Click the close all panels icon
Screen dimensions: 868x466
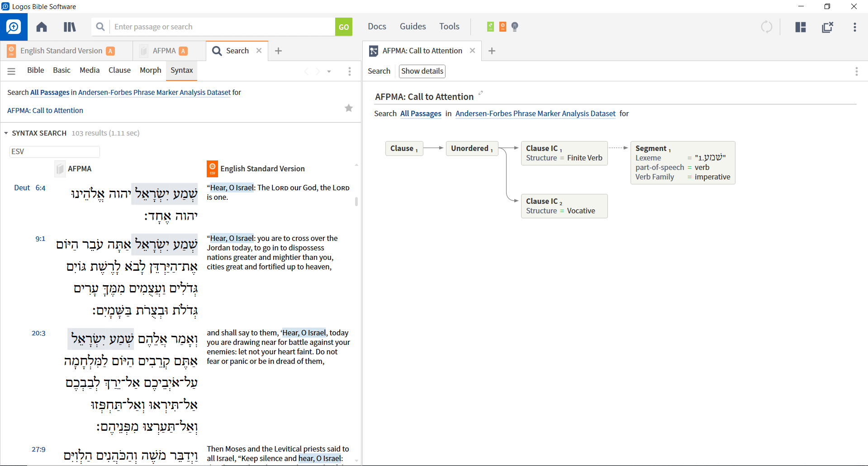(827, 27)
